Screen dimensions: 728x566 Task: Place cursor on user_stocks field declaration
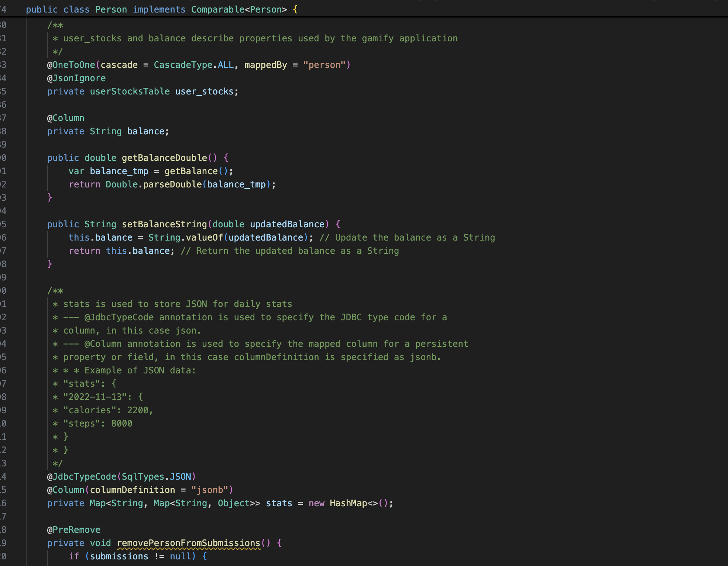click(204, 92)
